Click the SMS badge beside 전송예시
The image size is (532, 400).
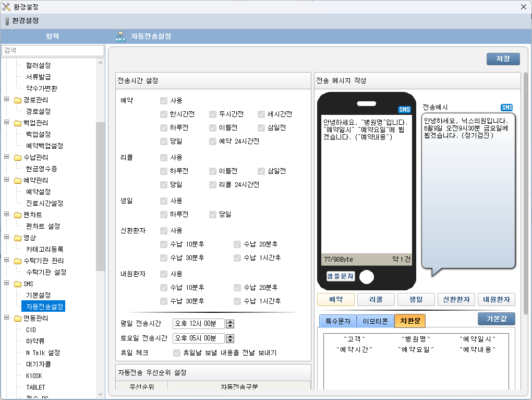506,108
